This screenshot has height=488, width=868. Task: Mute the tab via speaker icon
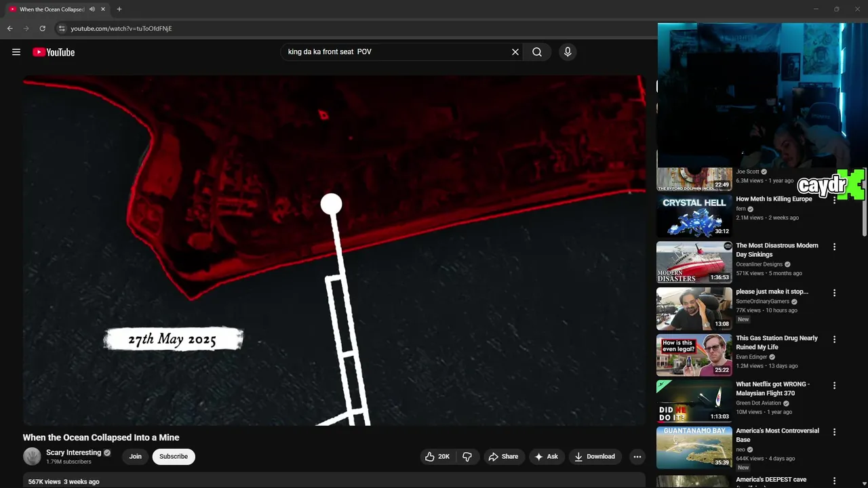point(92,9)
